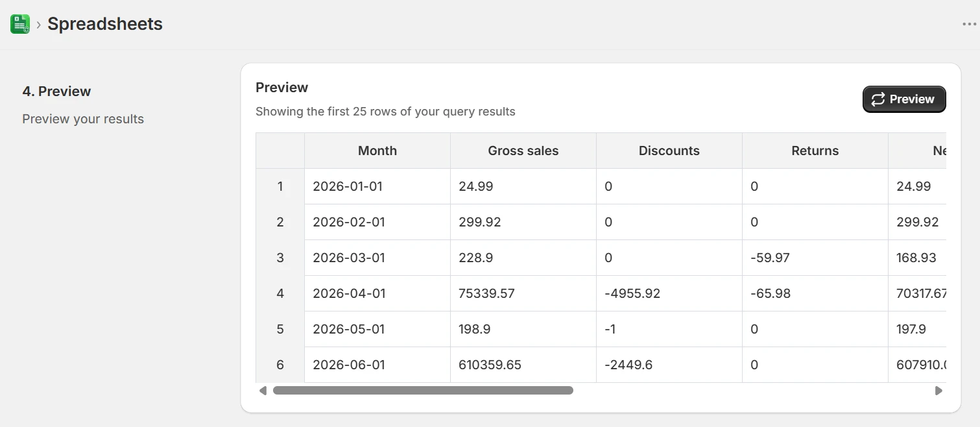Click gross sales cell 228.9

[x=523, y=258]
